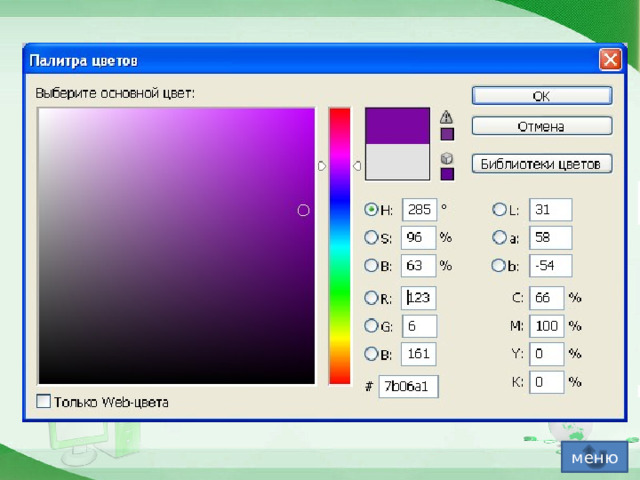This screenshot has height=480, width=640.
Task: Click the out-of-gamut warning triangle icon
Action: pyautogui.click(x=447, y=117)
